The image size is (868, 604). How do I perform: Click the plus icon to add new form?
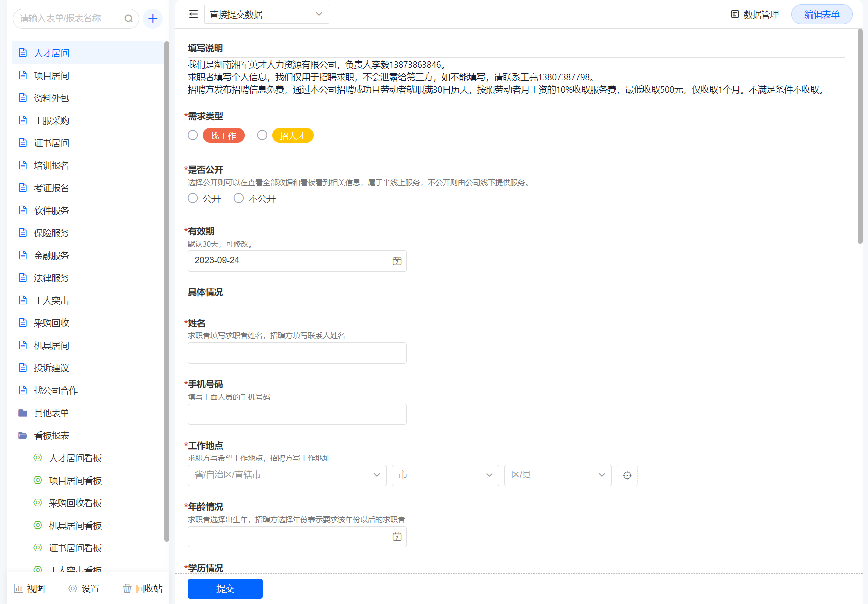tap(153, 19)
